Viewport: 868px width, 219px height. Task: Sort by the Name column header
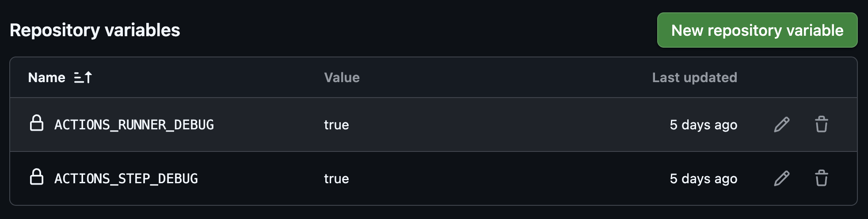point(47,78)
